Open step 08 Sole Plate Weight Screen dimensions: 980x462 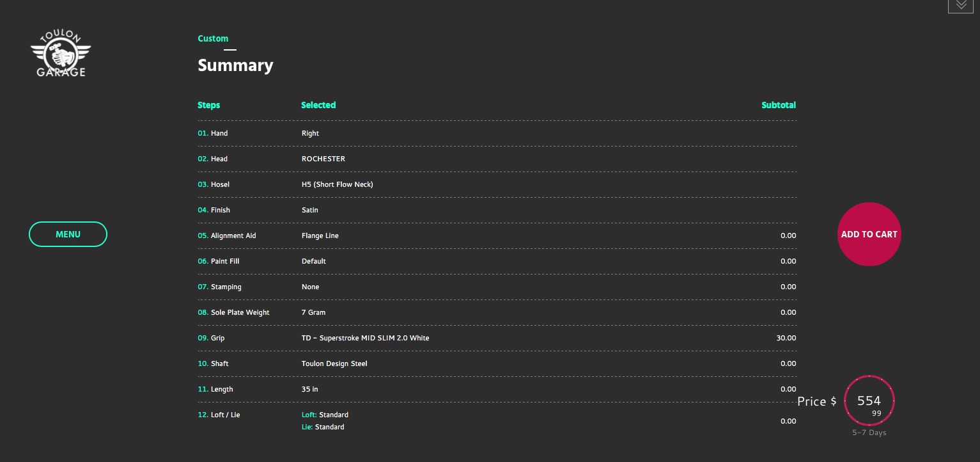point(234,312)
